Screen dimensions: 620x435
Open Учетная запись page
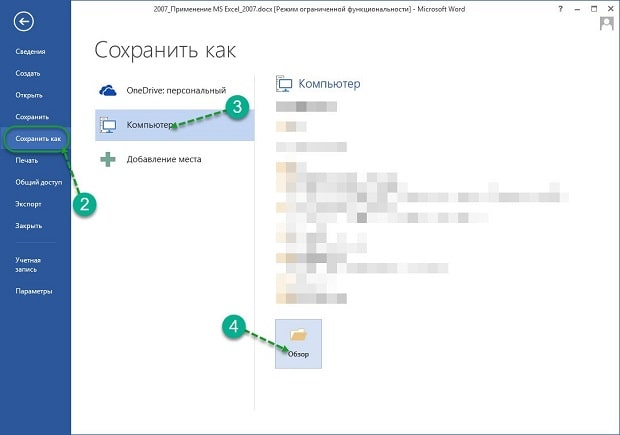click(x=28, y=265)
